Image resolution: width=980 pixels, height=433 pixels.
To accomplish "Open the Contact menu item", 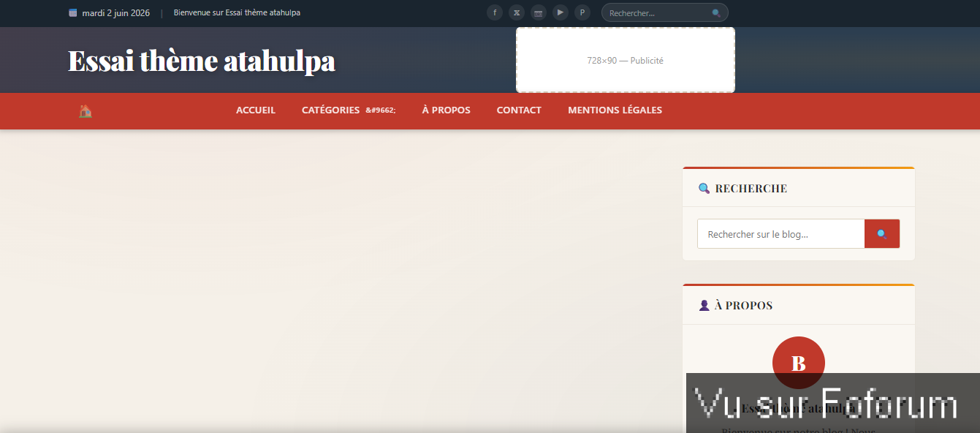I will [x=519, y=110].
